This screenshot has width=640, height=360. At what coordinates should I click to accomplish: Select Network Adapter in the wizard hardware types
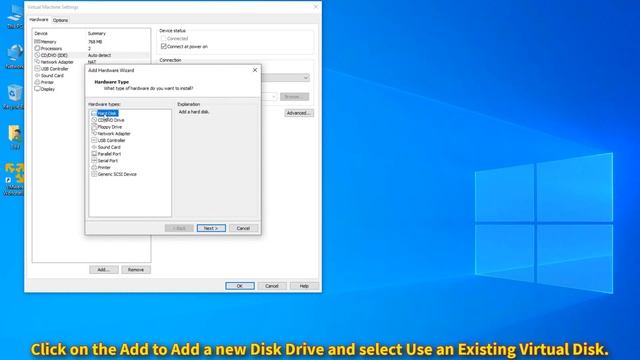[x=111, y=133]
